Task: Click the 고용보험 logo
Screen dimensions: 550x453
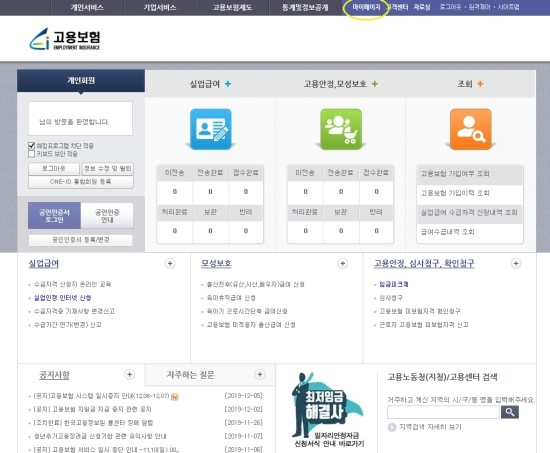Action: 65,39
